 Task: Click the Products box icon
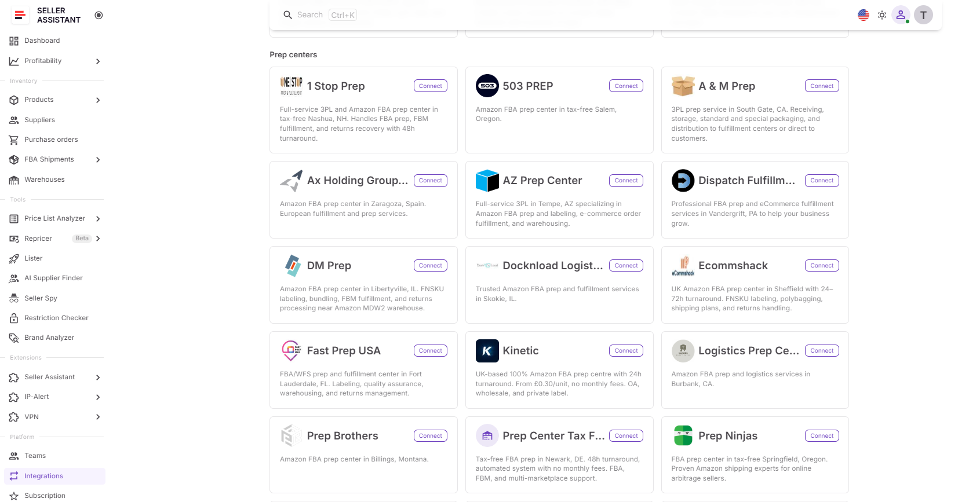point(14,100)
